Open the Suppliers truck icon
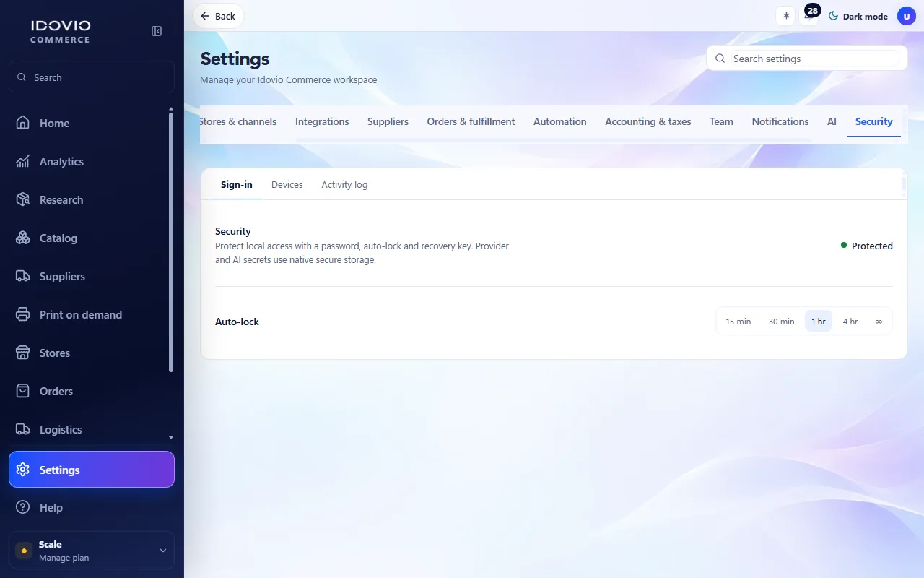This screenshot has height=578, width=924. pos(23,276)
